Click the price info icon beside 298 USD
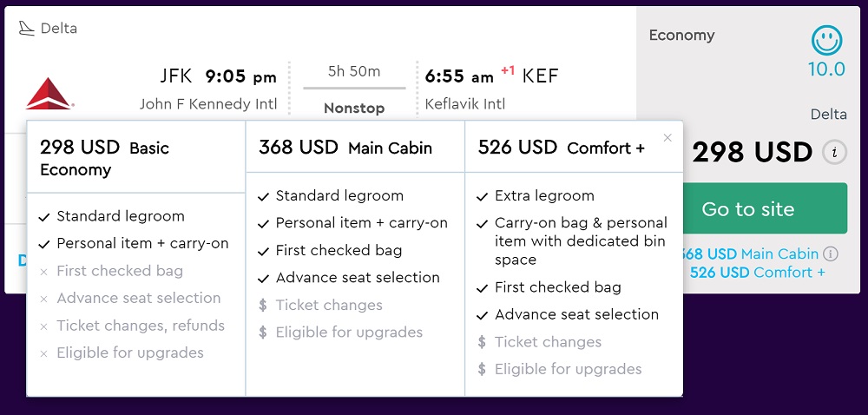Image resolution: width=868 pixels, height=415 pixels. [x=835, y=152]
